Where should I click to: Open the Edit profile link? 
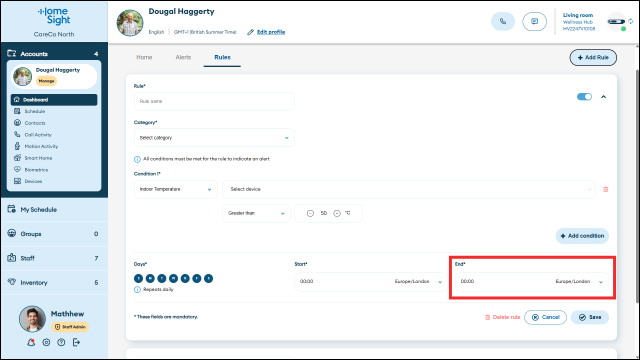271,32
